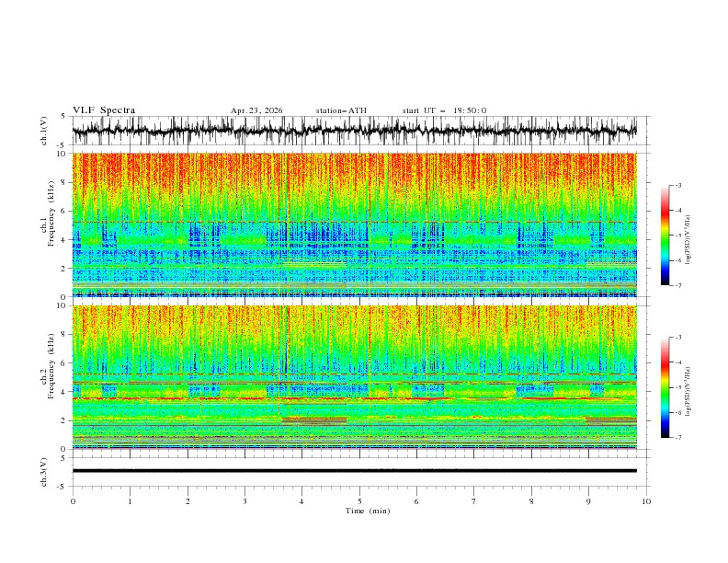Click the start UT 18:50:0 label
The height and width of the screenshot is (563, 728).
point(444,110)
